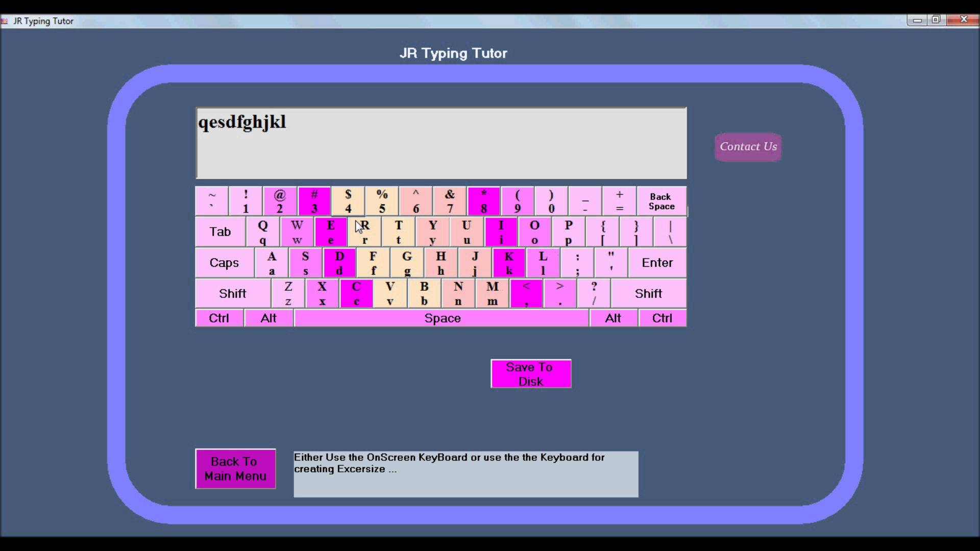
Task: Press the highlighted J key
Action: 475,262
